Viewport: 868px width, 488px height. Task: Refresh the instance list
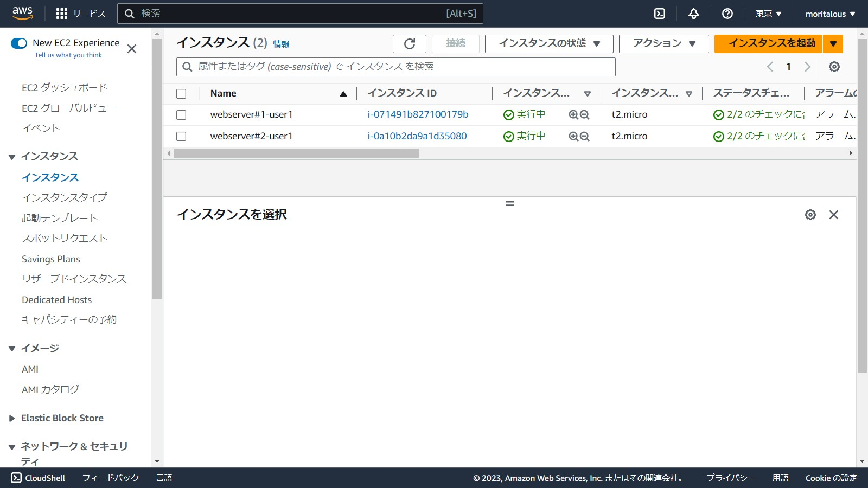[410, 44]
